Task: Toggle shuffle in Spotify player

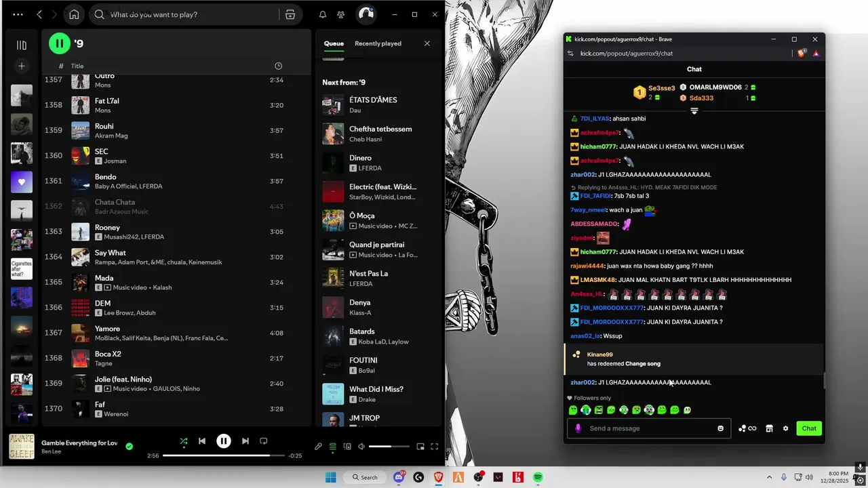Action: 184,441
